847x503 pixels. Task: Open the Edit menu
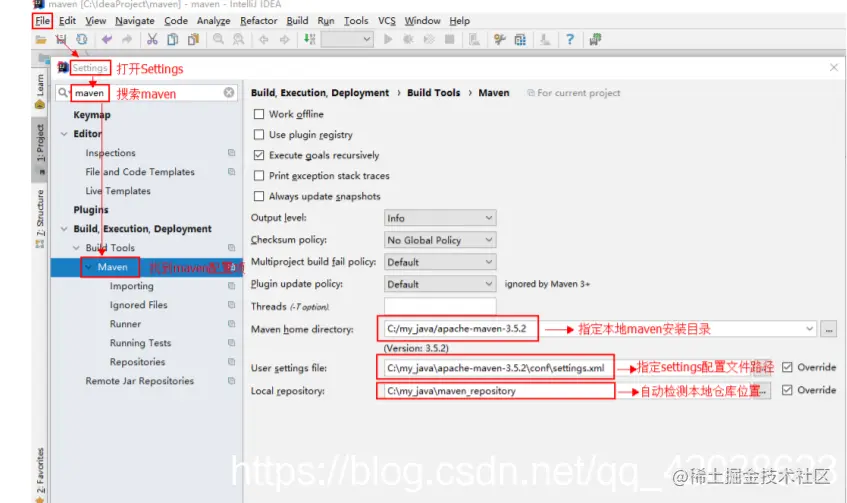tap(67, 21)
